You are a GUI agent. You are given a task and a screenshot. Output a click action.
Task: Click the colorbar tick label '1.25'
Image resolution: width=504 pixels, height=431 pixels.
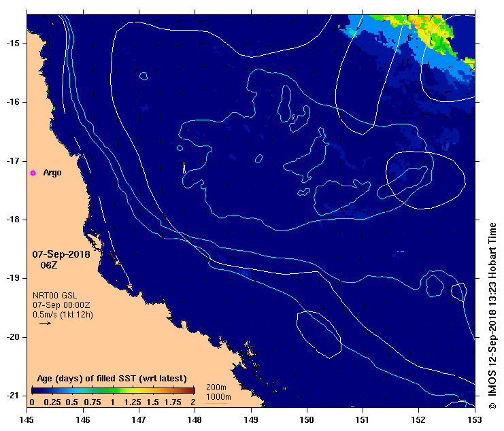pyautogui.click(x=133, y=402)
